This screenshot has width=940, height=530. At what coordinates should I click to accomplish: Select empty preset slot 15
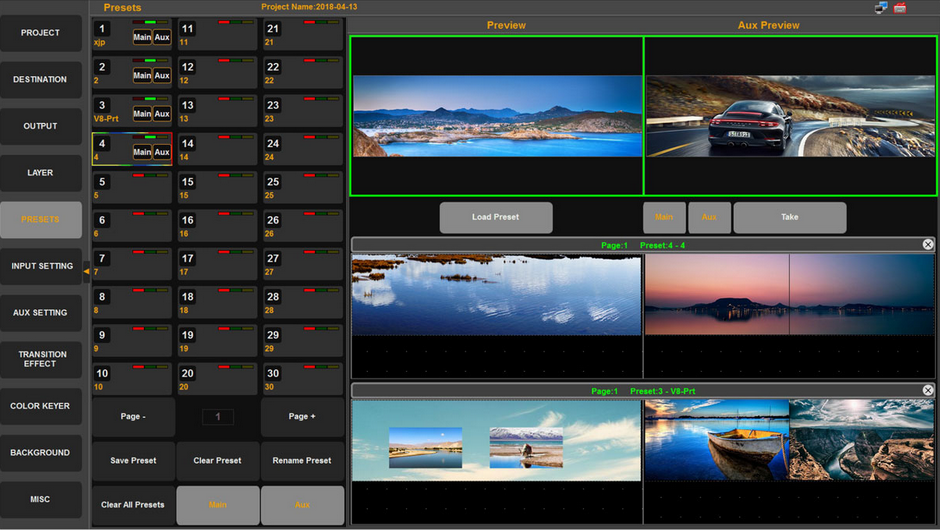pos(217,188)
